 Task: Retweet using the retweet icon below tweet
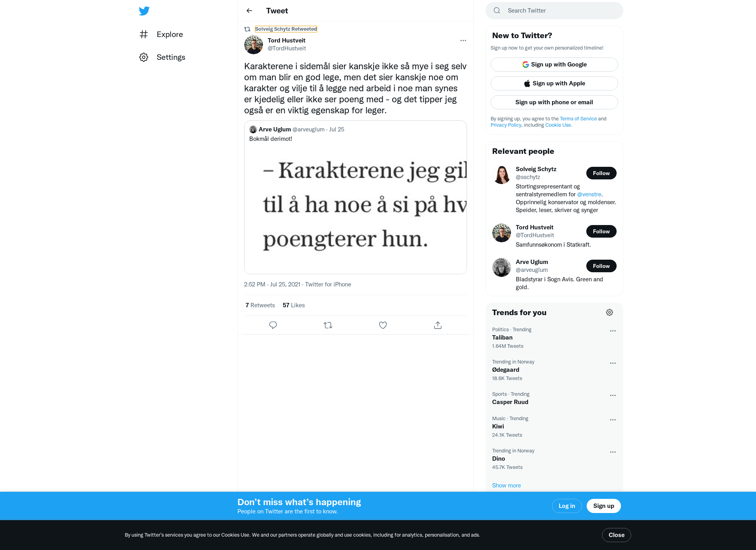pos(328,325)
